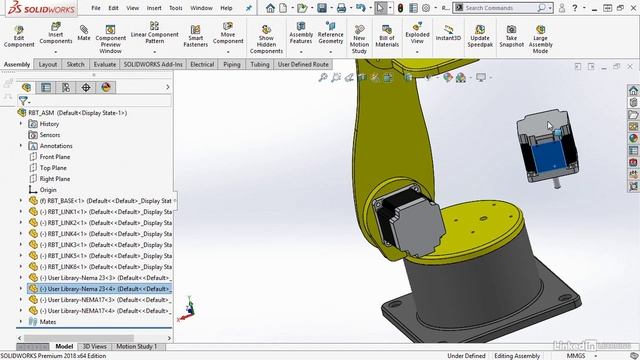
Task: Open DimXpertManager tab
Action: click(86, 87)
